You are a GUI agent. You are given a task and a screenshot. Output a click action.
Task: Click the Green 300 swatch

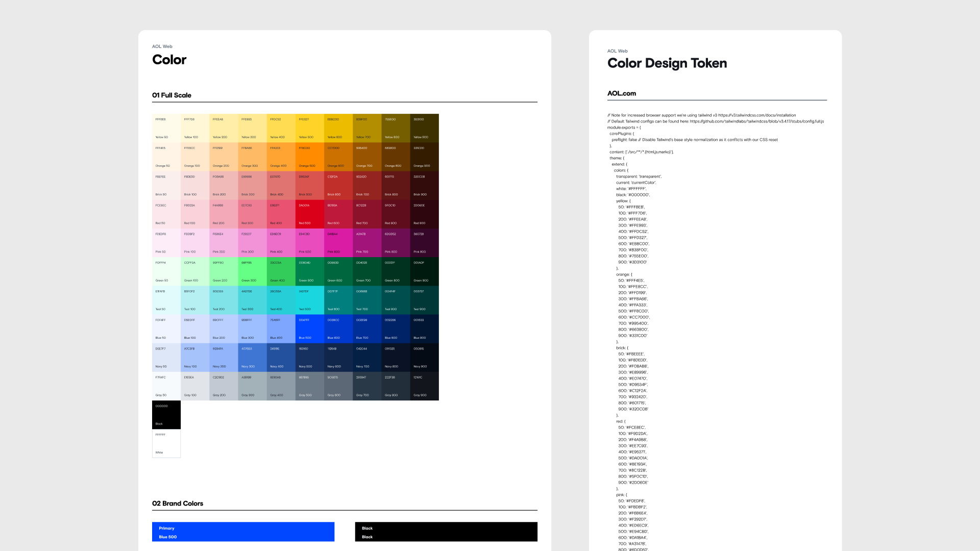pyautogui.click(x=252, y=271)
